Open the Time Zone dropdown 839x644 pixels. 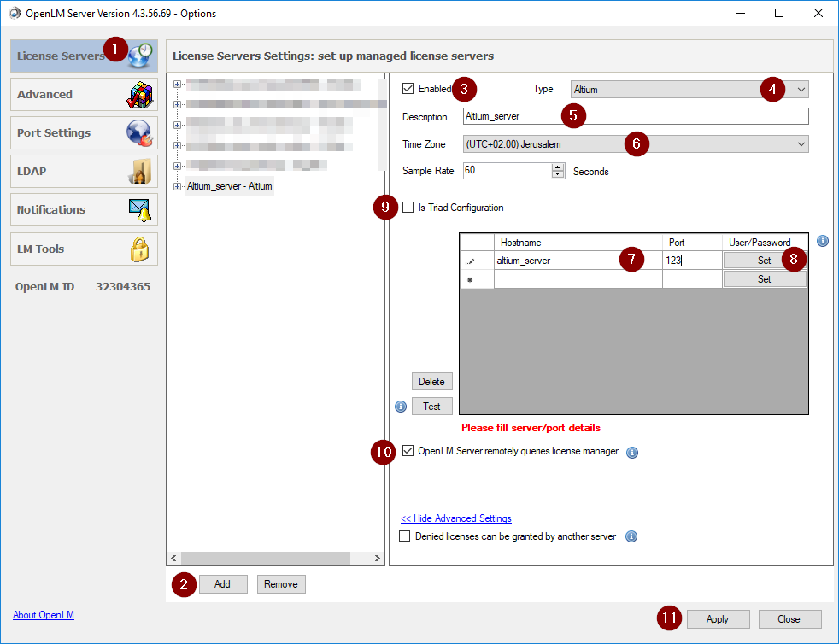[636, 144]
